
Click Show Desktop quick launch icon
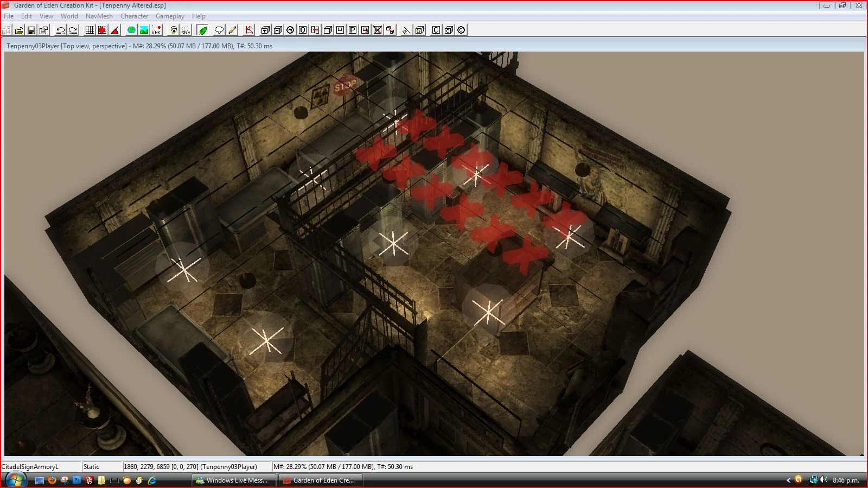[x=39, y=480]
